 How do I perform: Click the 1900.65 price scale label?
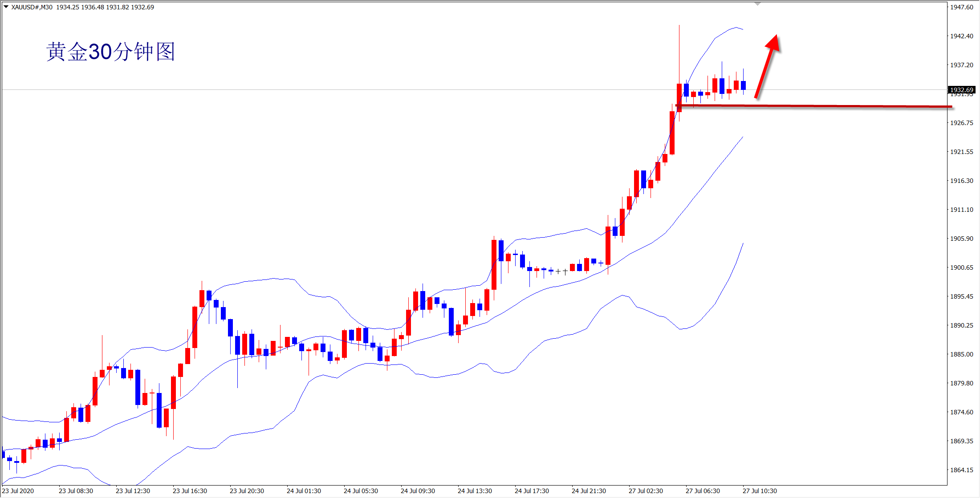click(x=962, y=267)
